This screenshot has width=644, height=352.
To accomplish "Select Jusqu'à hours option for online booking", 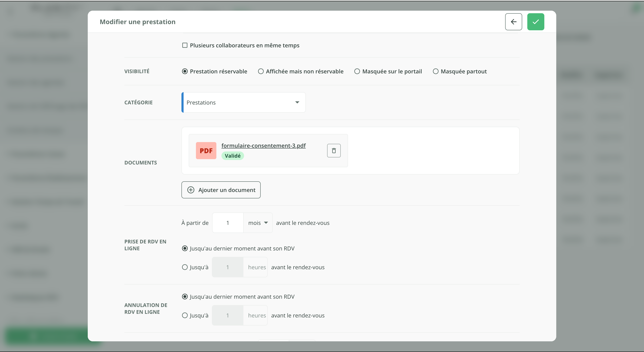I will pyautogui.click(x=185, y=267).
